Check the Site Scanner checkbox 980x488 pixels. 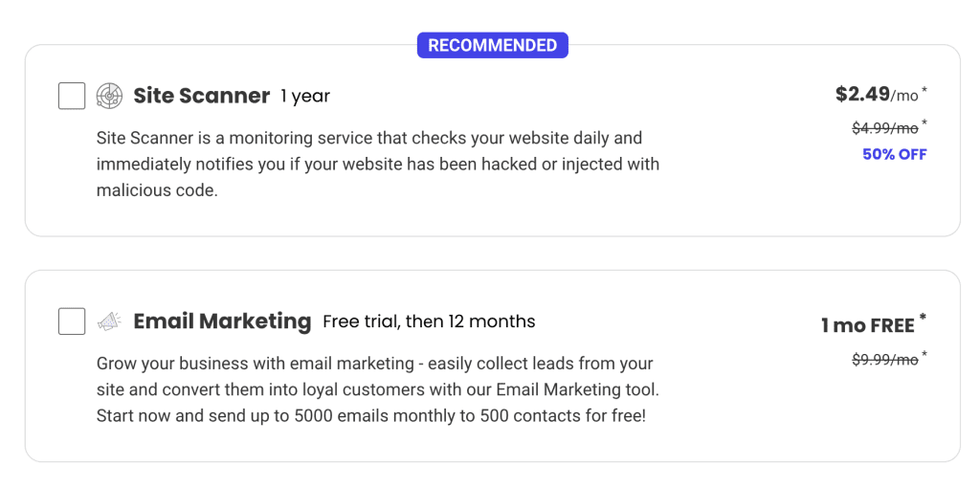pyautogui.click(x=72, y=96)
